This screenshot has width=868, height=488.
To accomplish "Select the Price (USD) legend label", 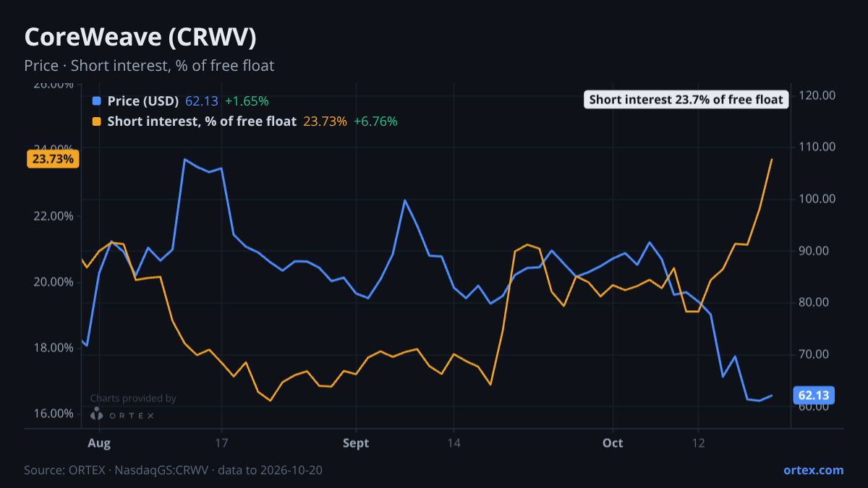I will 143,101.
